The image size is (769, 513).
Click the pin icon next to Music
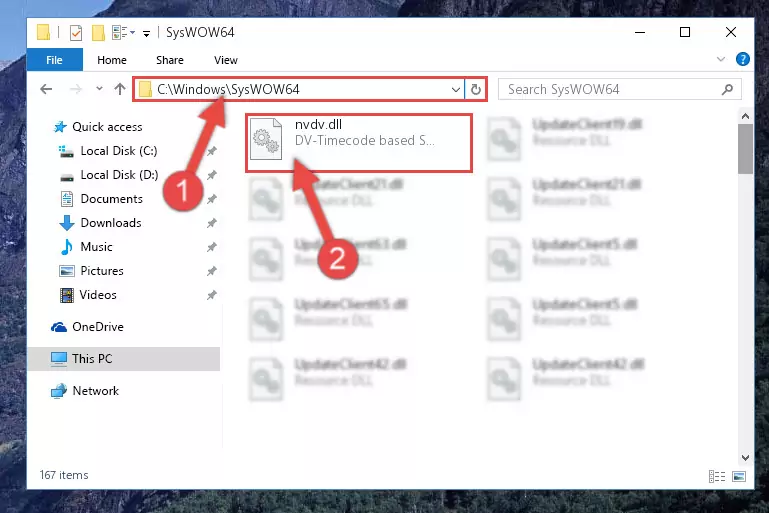tap(211, 247)
